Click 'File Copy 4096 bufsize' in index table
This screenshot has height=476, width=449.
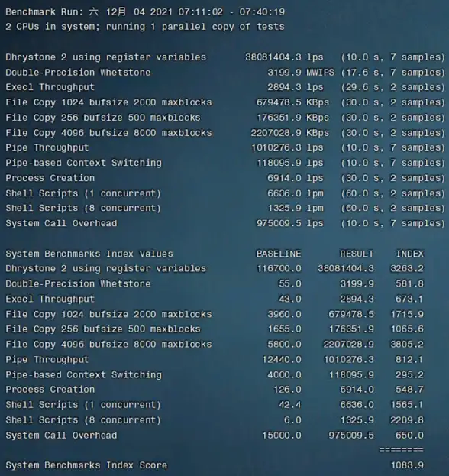108,345
